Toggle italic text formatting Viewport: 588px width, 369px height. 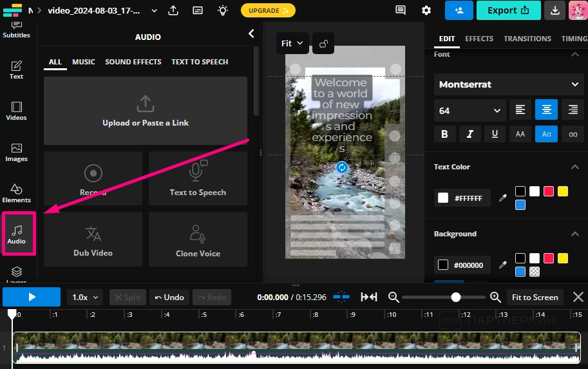point(469,134)
